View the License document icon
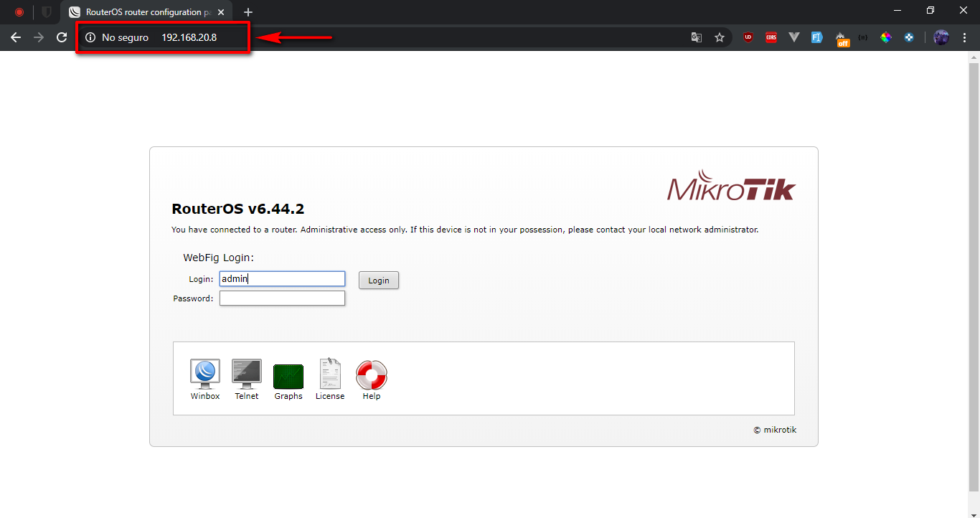Image resolution: width=980 pixels, height=518 pixels. (x=330, y=375)
